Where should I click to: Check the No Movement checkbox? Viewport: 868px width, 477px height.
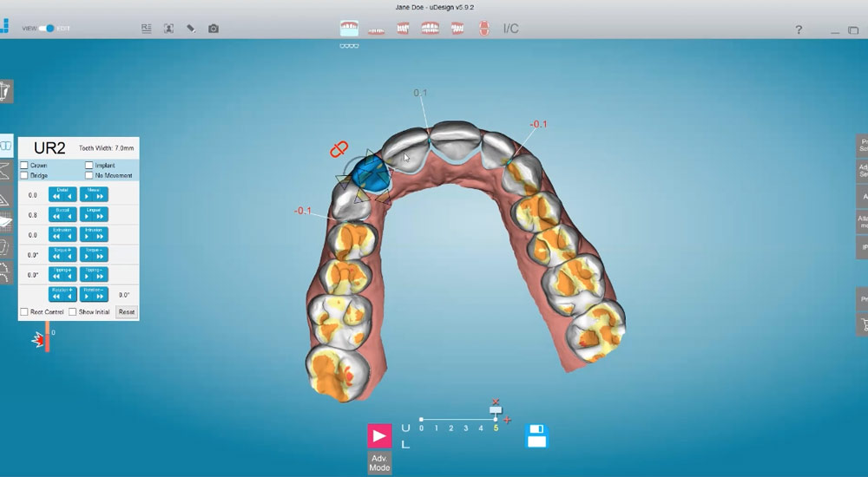(x=89, y=175)
